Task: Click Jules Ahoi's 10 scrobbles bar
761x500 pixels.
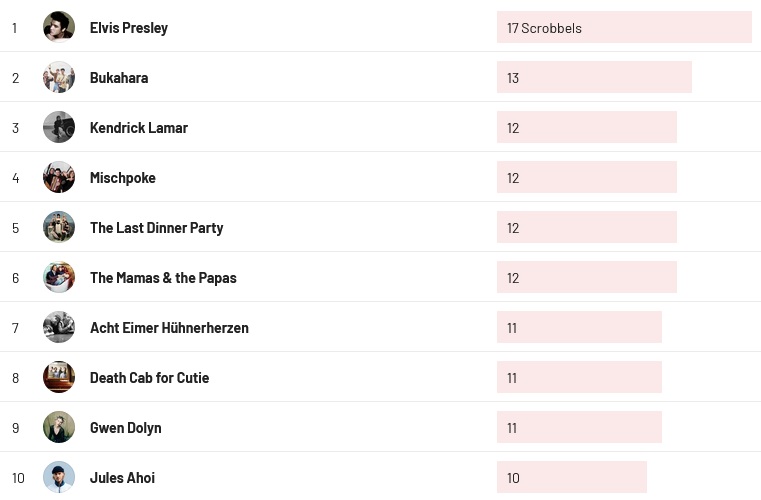Action: pos(571,478)
